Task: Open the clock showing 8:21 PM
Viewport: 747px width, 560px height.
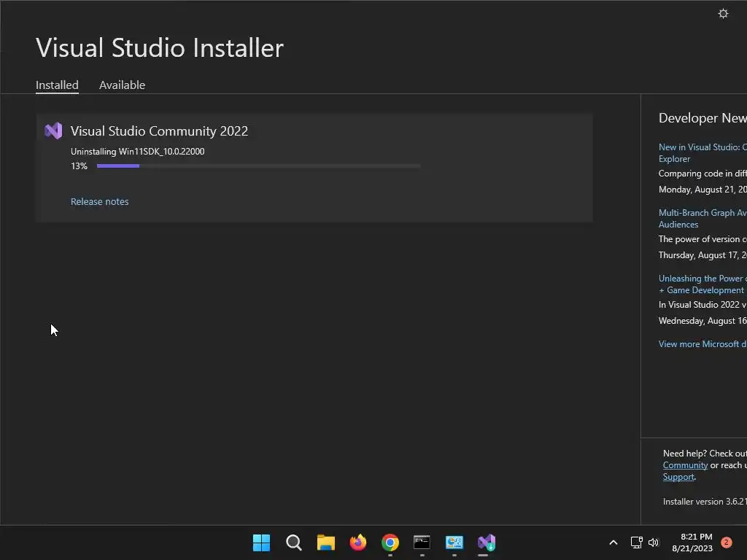Action: (x=692, y=542)
